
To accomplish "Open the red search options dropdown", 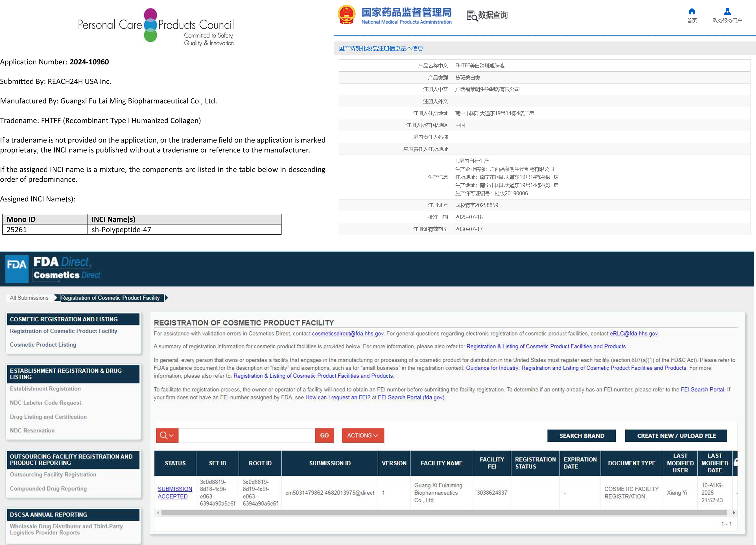I will pyautogui.click(x=167, y=435).
